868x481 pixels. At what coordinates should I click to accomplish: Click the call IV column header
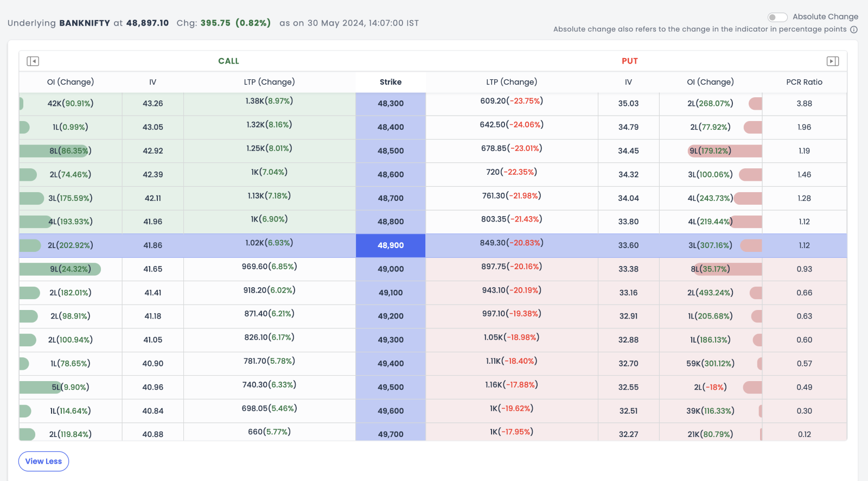(152, 82)
